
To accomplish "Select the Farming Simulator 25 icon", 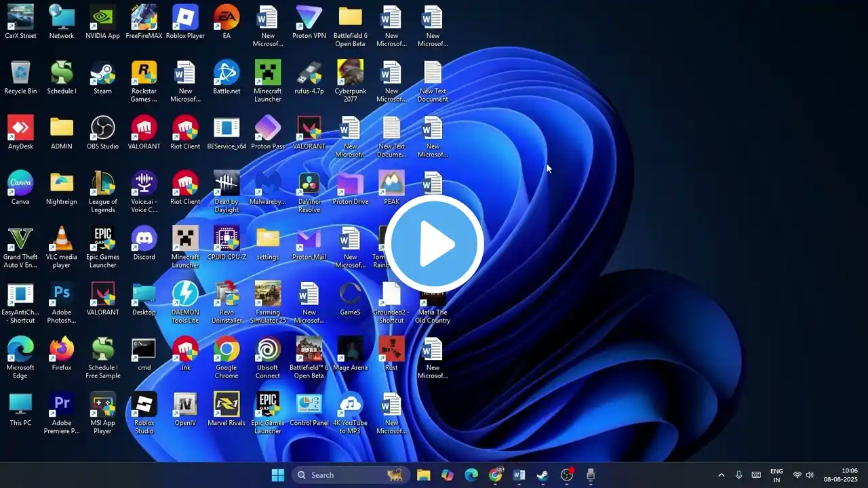I will (268, 302).
